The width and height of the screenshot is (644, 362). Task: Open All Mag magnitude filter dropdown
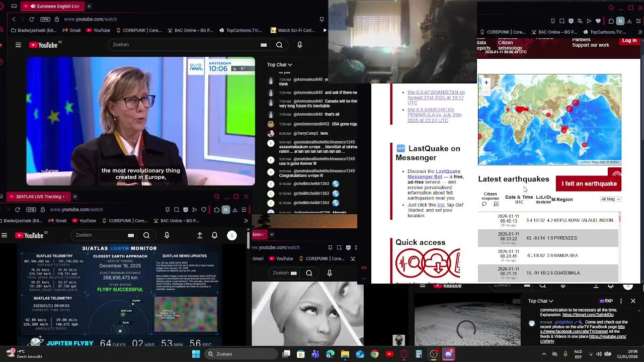point(611,199)
